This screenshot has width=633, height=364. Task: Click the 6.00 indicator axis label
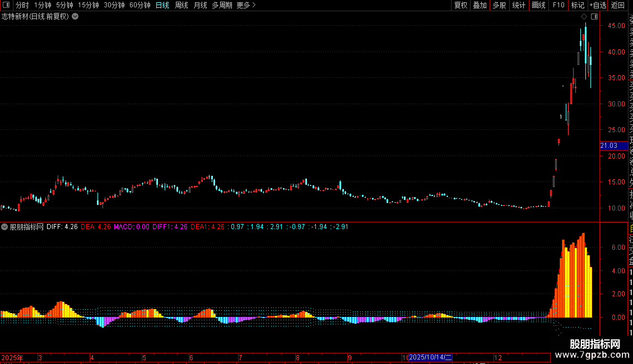pos(618,248)
